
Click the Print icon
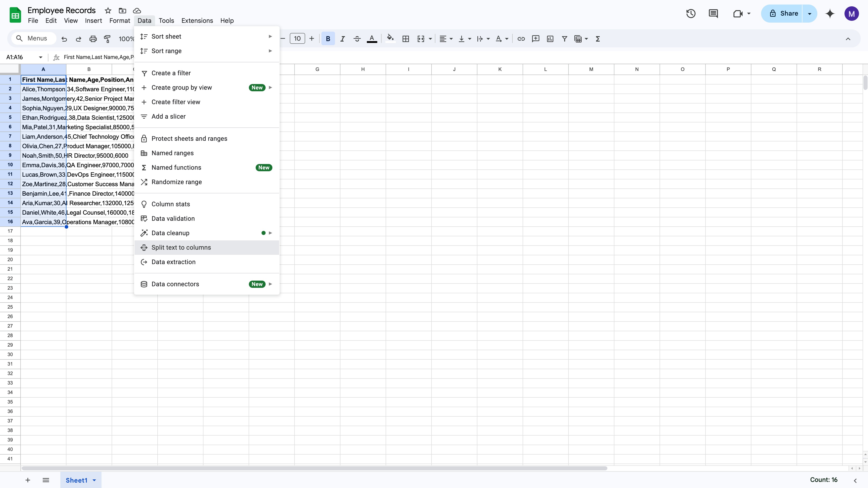pyautogui.click(x=93, y=39)
